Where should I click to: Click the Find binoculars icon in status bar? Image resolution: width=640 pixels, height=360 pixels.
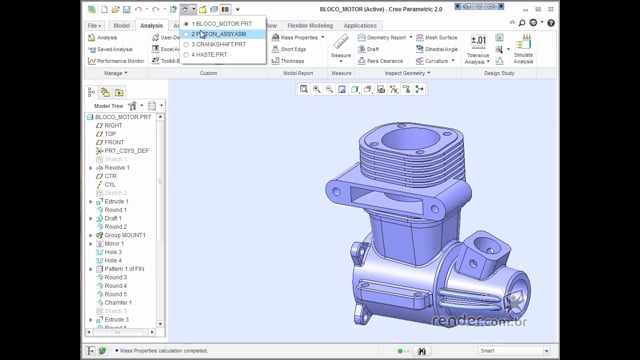pyautogui.click(x=422, y=351)
